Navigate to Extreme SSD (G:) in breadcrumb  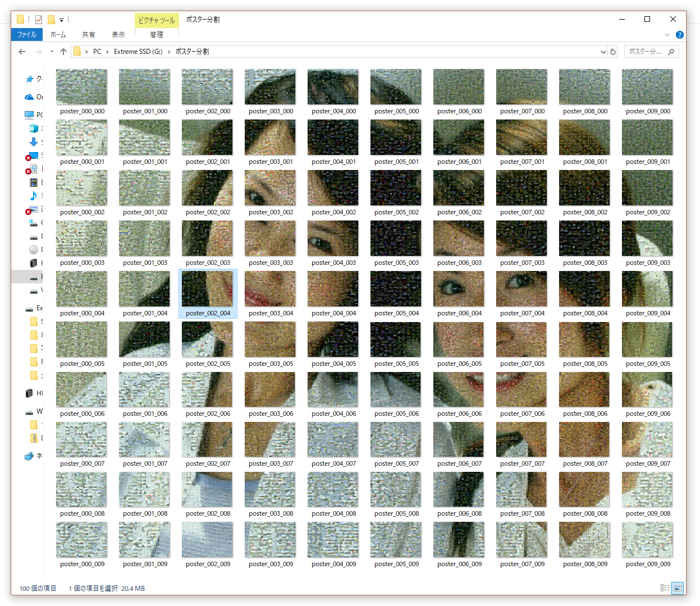tap(138, 52)
